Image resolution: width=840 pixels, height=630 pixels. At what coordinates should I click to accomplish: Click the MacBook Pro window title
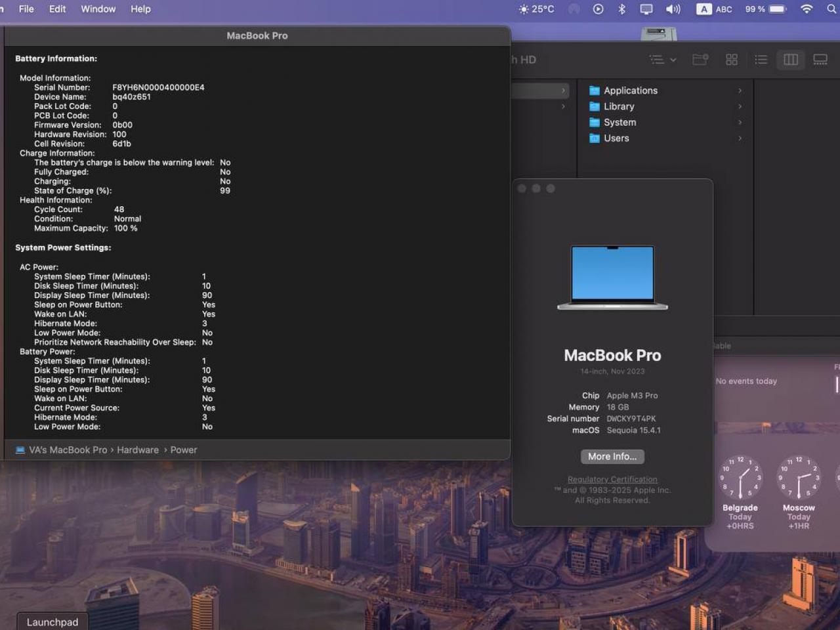click(257, 36)
